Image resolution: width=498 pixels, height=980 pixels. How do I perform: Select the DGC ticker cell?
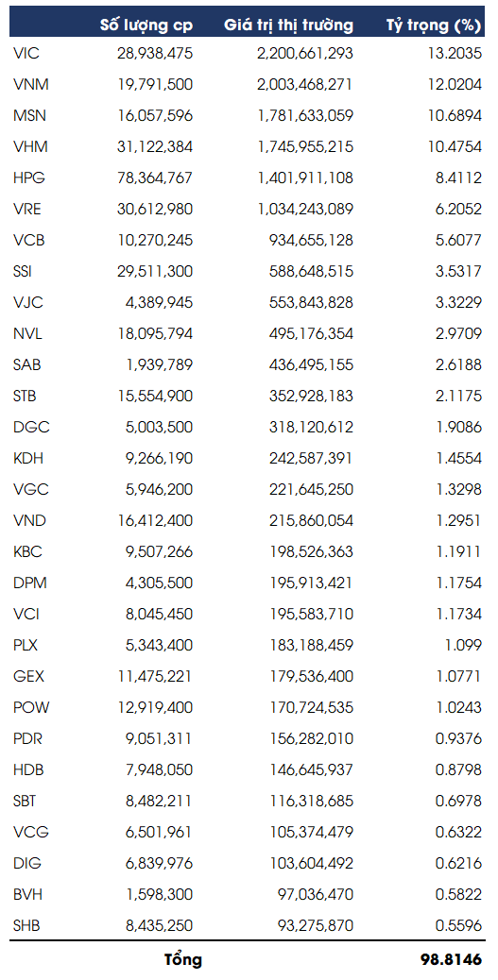click(30, 428)
